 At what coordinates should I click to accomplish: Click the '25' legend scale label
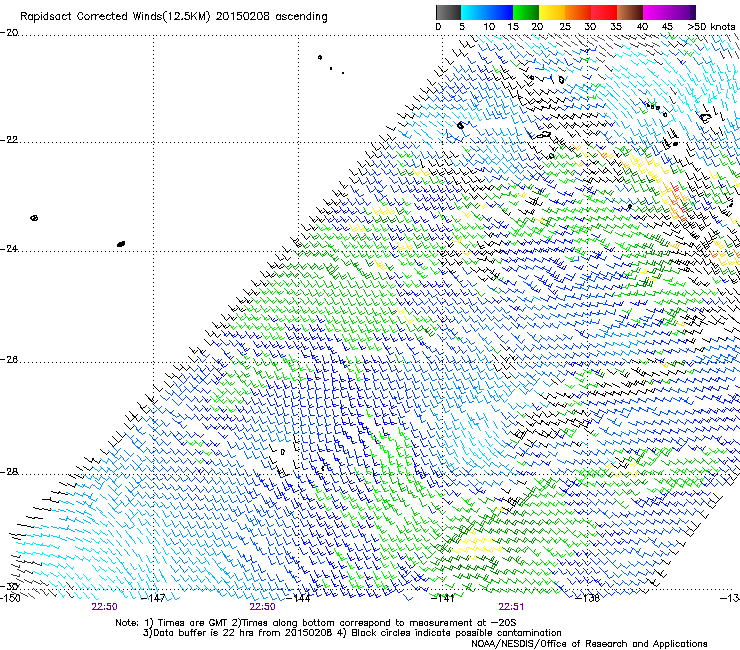565,27
